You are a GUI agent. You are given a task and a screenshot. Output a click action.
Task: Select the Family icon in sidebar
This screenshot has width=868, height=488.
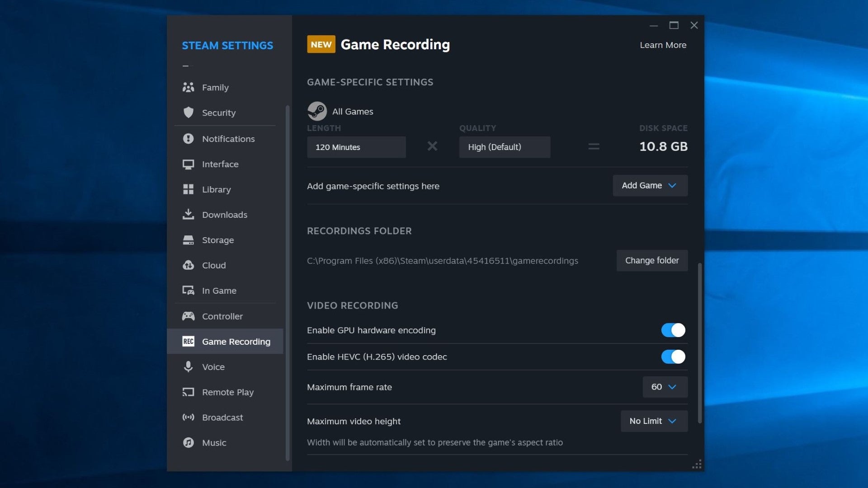pos(189,87)
